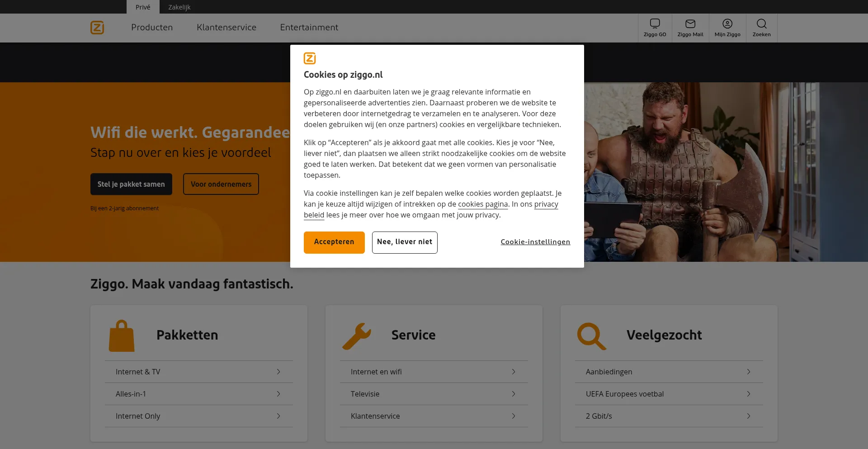The image size is (868, 449).
Task: Open the Ziggo GO icon
Action: tap(655, 24)
